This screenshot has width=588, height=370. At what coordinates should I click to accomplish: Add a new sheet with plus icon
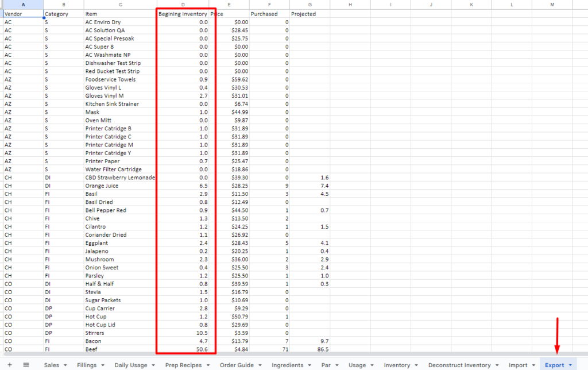pos(9,365)
